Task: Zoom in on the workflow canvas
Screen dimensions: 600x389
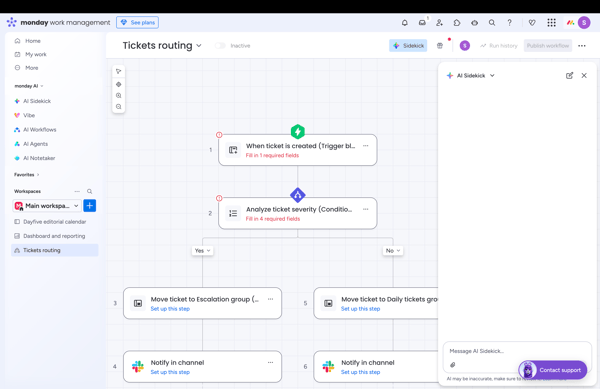Action: coord(119,96)
